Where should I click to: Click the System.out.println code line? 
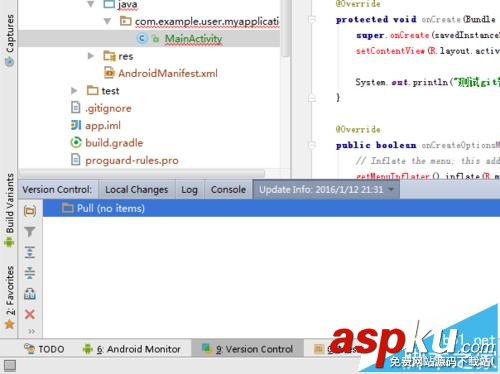click(428, 82)
